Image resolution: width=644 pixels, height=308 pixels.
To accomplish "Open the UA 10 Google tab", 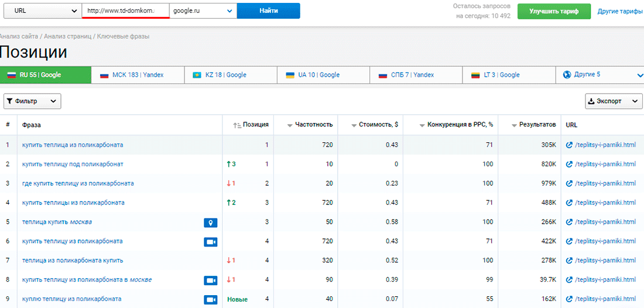I will point(323,75).
